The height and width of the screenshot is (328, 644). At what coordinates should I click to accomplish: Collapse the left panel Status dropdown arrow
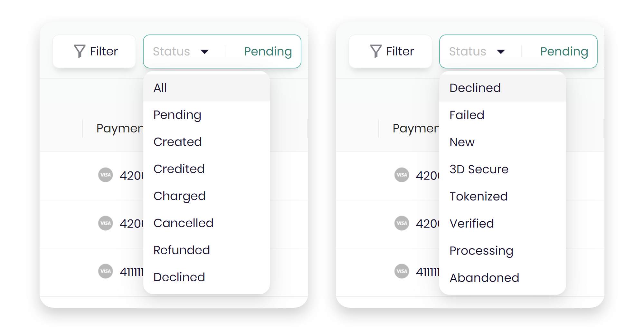[205, 52]
